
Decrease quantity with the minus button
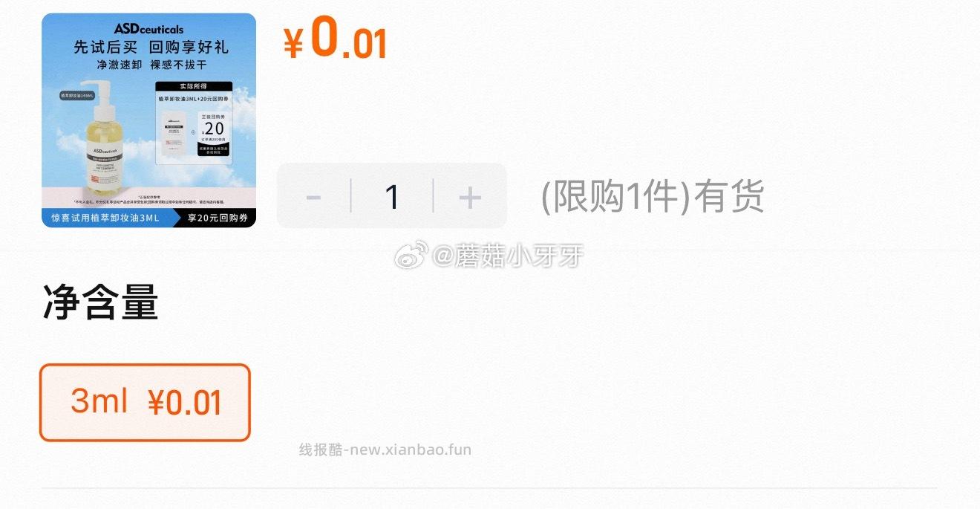(313, 197)
